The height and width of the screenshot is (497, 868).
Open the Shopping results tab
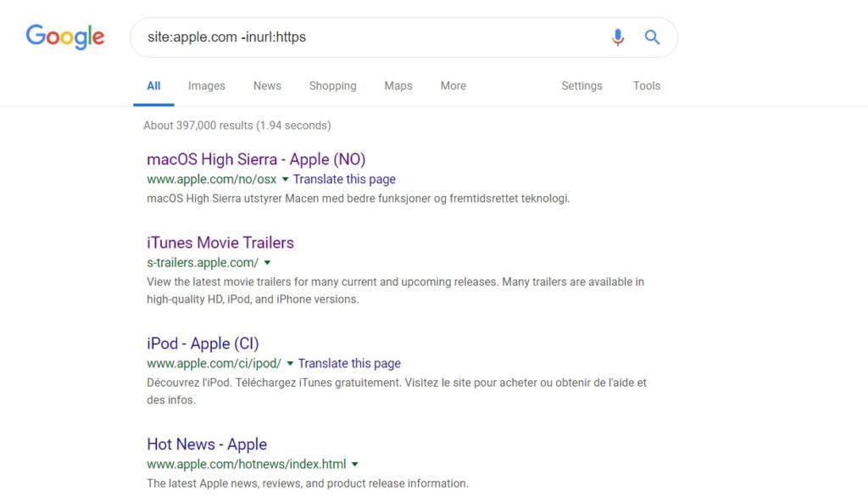pos(332,86)
